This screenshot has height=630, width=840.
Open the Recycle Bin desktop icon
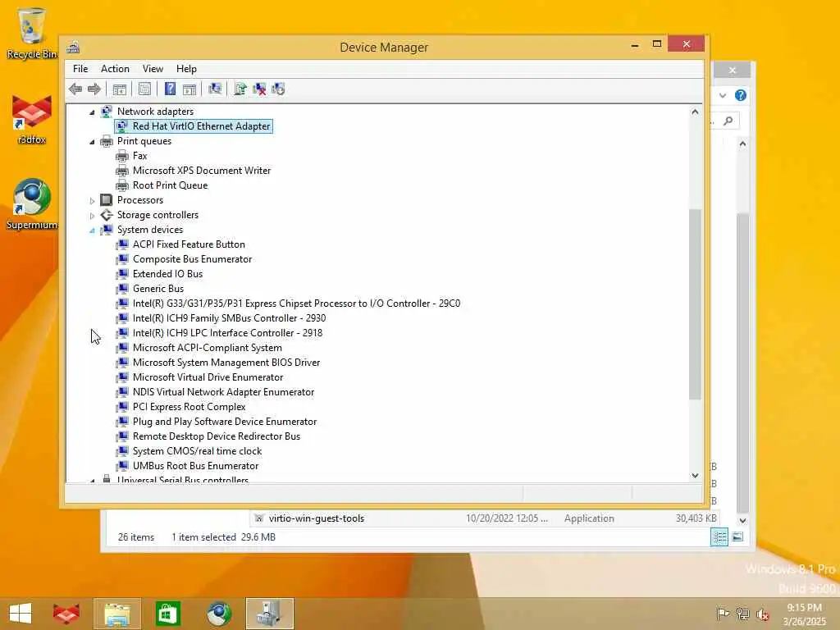(32, 33)
